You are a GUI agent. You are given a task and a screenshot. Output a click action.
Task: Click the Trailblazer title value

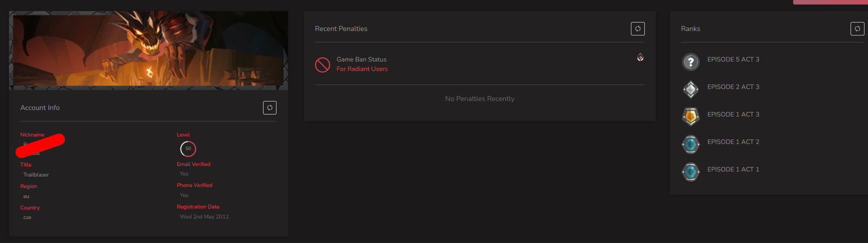36,174
